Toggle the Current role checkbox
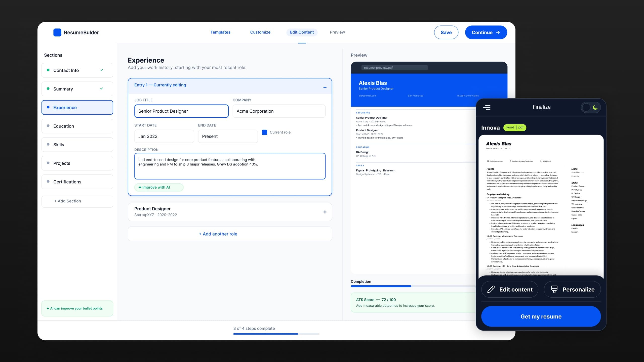Viewport: 644px width, 362px height. point(264,132)
